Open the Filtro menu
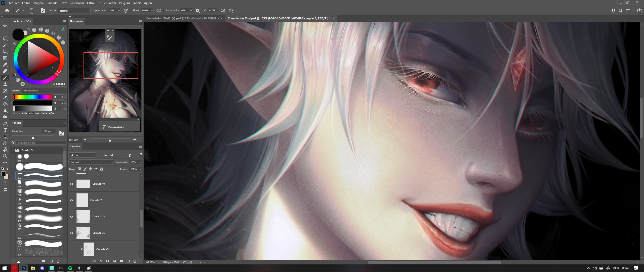This screenshot has height=272, width=644. pos(90,3)
